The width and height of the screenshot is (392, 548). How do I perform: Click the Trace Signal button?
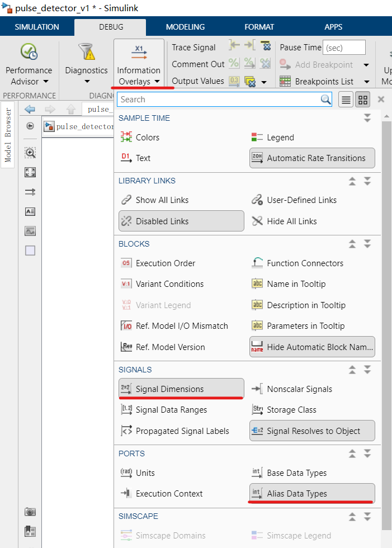[193, 47]
